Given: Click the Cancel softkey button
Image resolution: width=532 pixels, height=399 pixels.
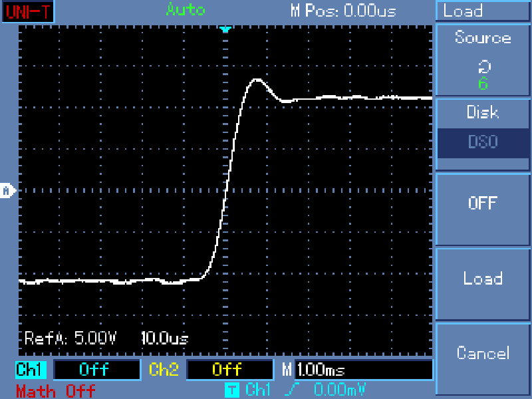Looking at the screenshot, I should (x=483, y=360).
